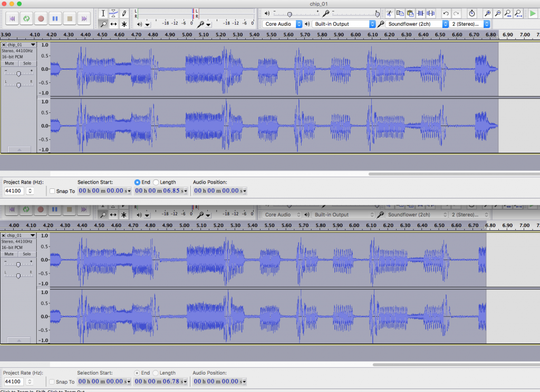Open Soundflower (2ch) input dropdown in upper window

click(x=417, y=24)
